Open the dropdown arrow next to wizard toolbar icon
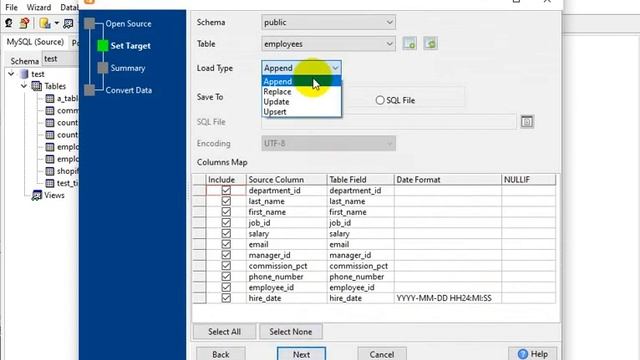 point(57,23)
